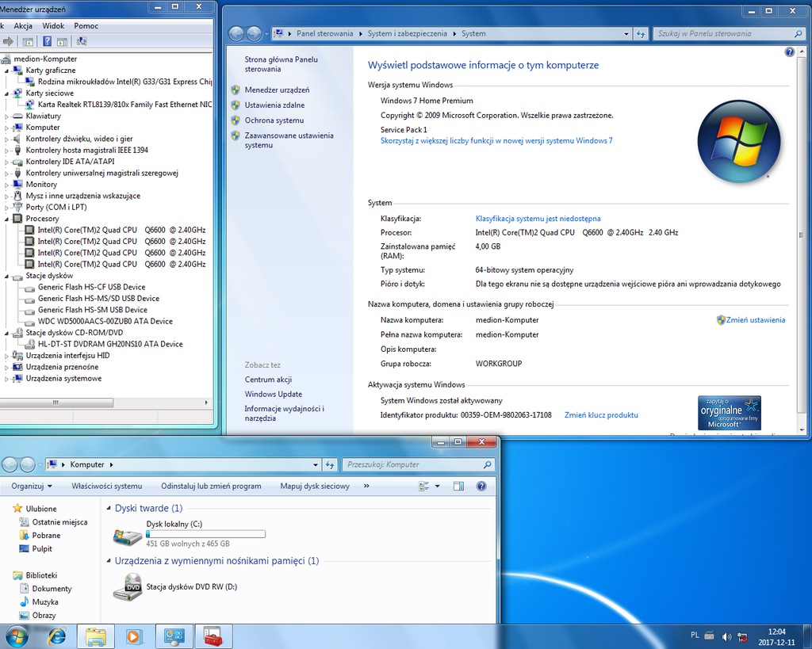
Task: Click Mapuj dysk sieciowy in explorer toolbar
Action: [x=315, y=486]
